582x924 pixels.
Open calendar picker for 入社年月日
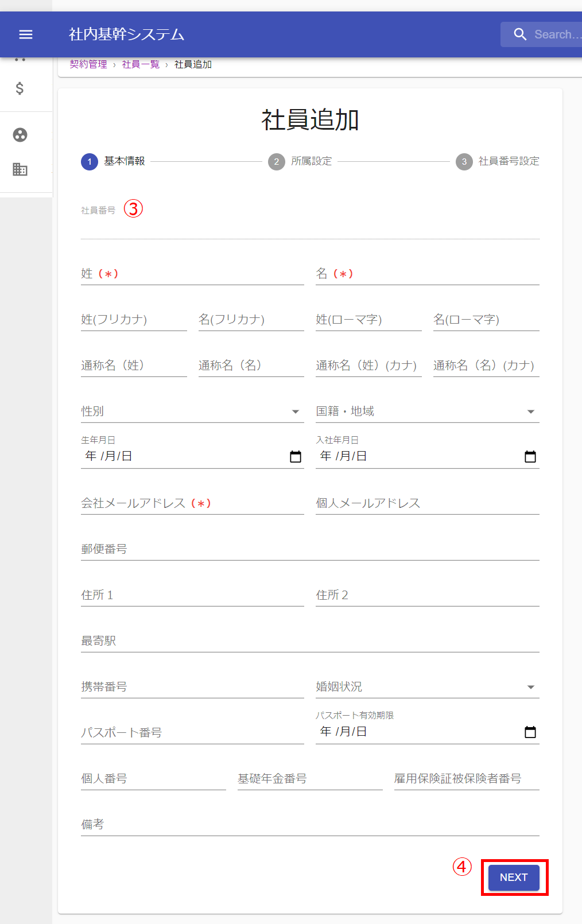pos(530,457)
